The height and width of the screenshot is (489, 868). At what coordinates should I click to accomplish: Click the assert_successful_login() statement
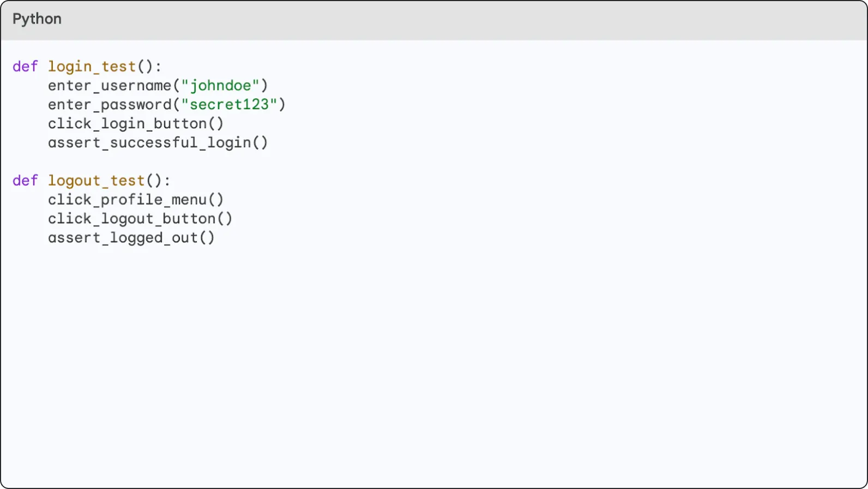pos(158,143)
